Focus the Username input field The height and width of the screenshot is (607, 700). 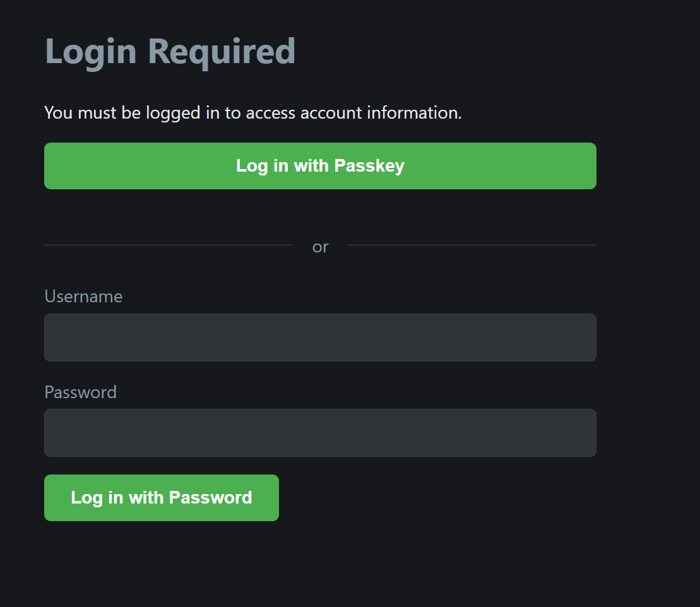[320, 338]
